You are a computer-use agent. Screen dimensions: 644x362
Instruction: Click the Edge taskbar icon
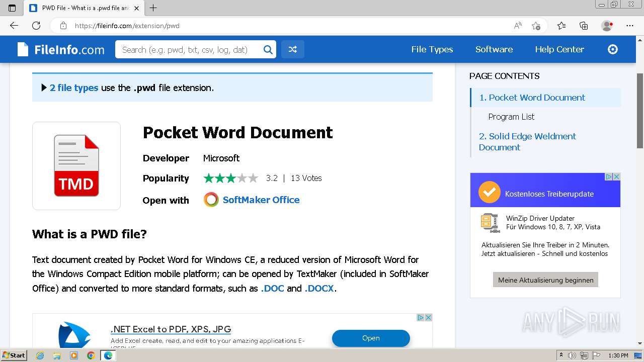(x=108, y=355)
